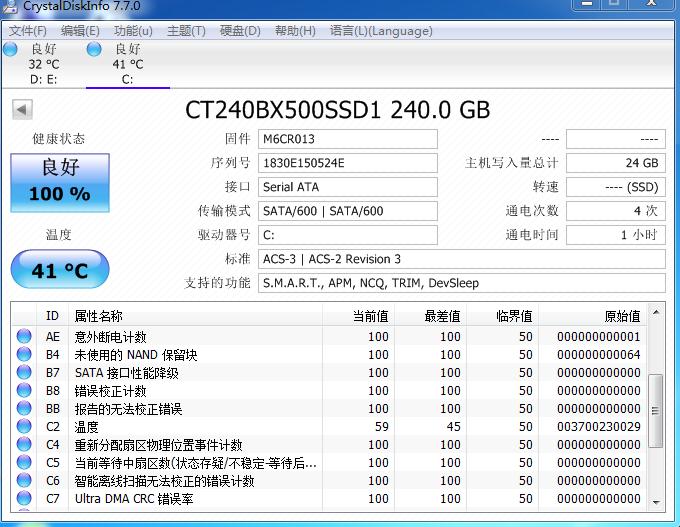Select the 未使用的 NAND 保留块 row
Image resolution: width=680 pixels, height=527 pixels.
[x=329, y=354]
